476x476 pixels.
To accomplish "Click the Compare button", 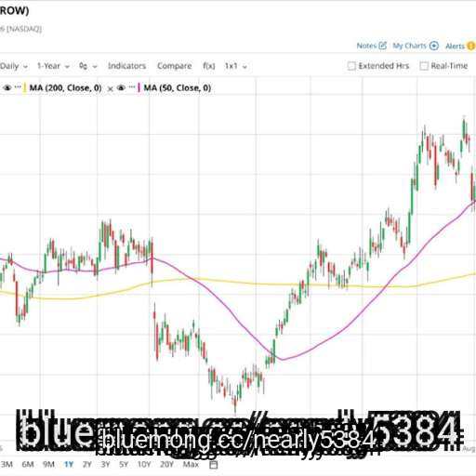I will (x=174, y=66).
